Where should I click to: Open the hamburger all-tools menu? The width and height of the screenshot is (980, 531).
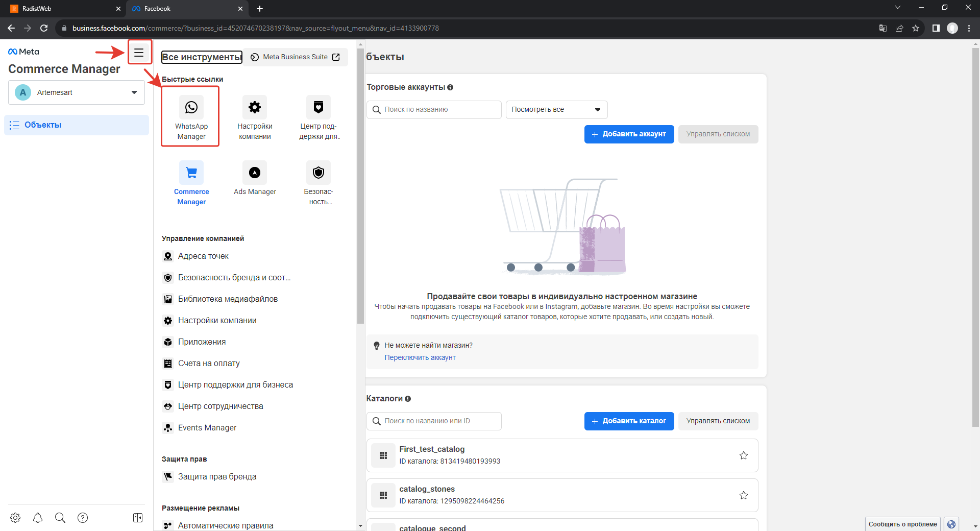point(139,53)
